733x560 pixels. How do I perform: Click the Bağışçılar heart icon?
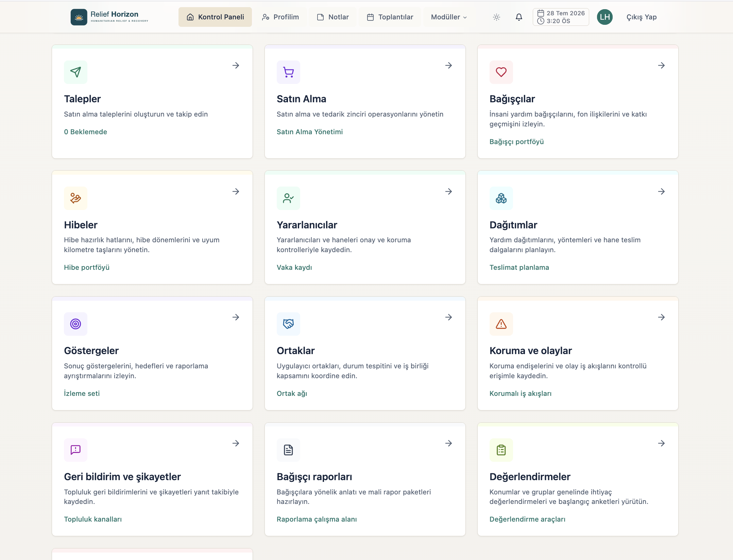501,72
